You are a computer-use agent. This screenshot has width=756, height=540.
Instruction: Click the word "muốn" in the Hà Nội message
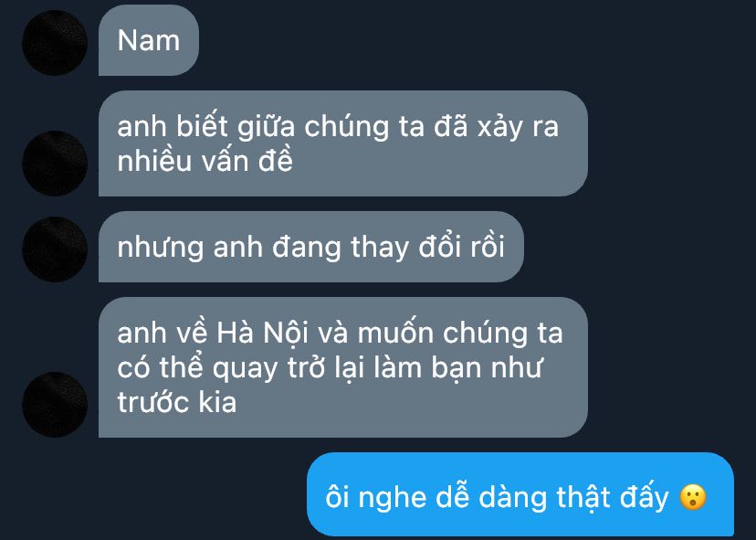click(x=396, y=333)
